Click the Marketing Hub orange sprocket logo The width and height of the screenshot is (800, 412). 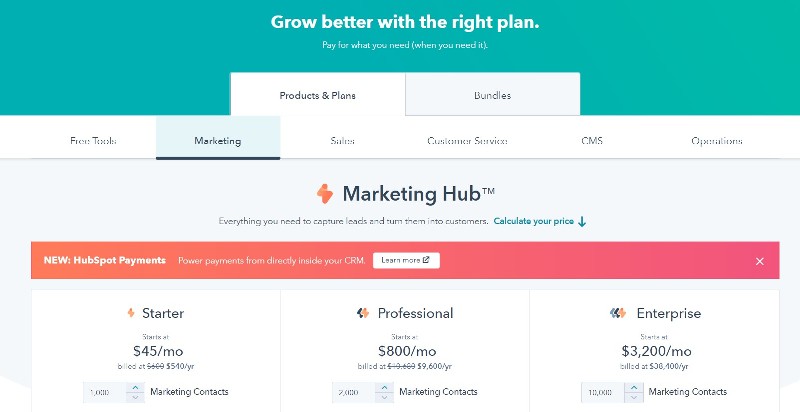point(324,194)
